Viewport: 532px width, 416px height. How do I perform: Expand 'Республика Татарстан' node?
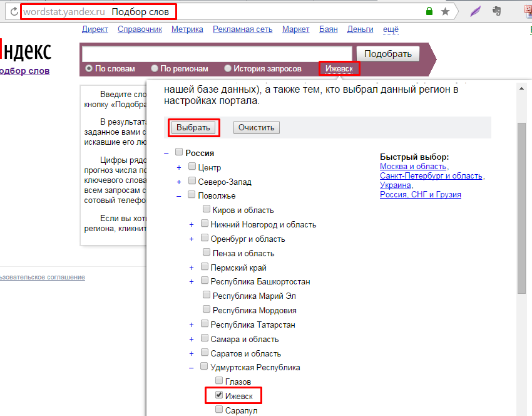(192, 325)
